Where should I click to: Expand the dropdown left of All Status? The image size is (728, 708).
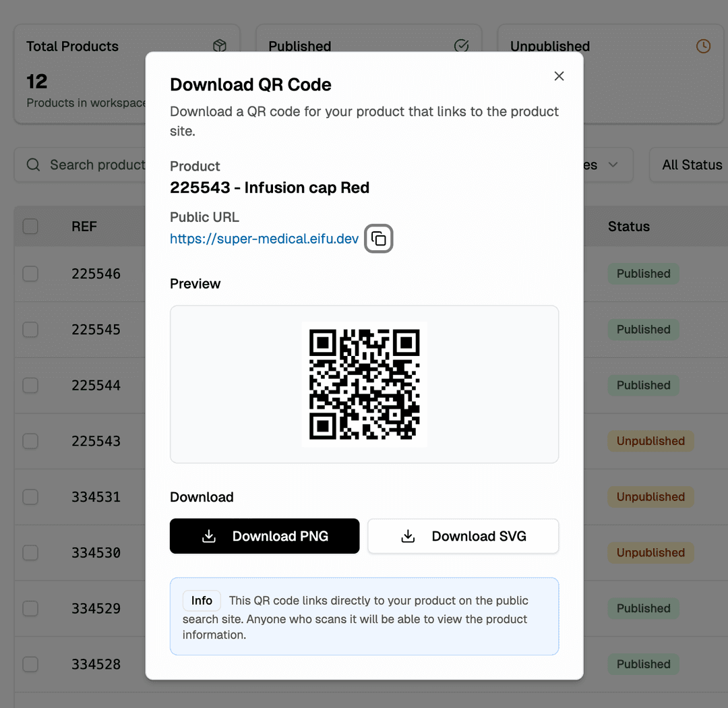tap(612, 165)
